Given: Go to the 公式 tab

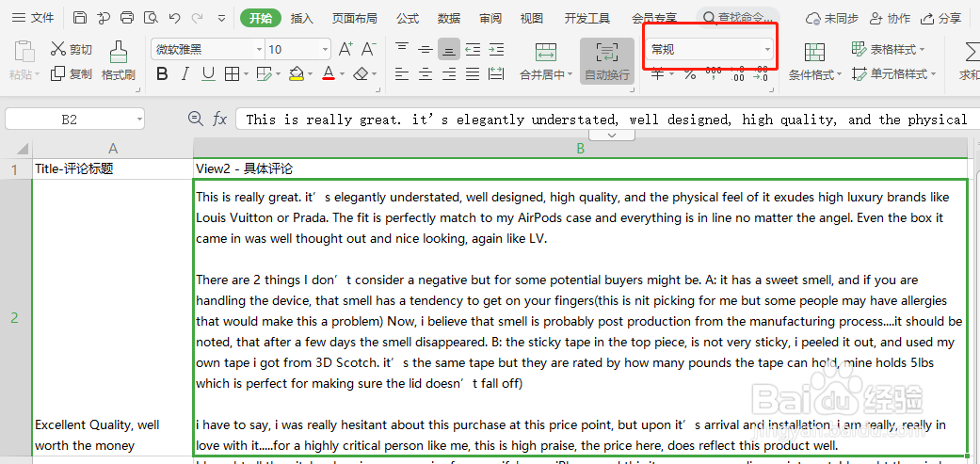Looking at the screenshot, I should click(408, 19).
